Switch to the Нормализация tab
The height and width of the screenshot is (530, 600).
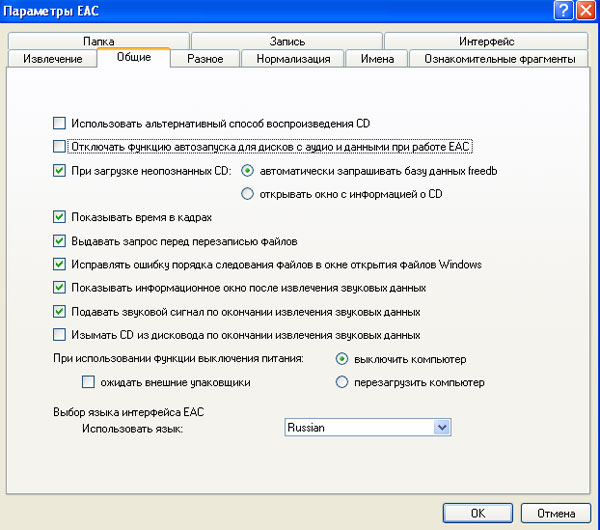coord(292,59)
